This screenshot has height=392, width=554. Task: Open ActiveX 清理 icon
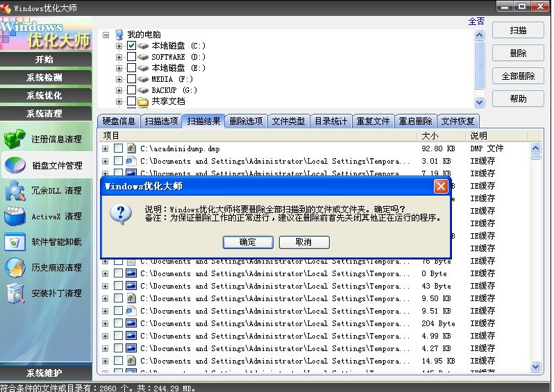coord(15,216)
